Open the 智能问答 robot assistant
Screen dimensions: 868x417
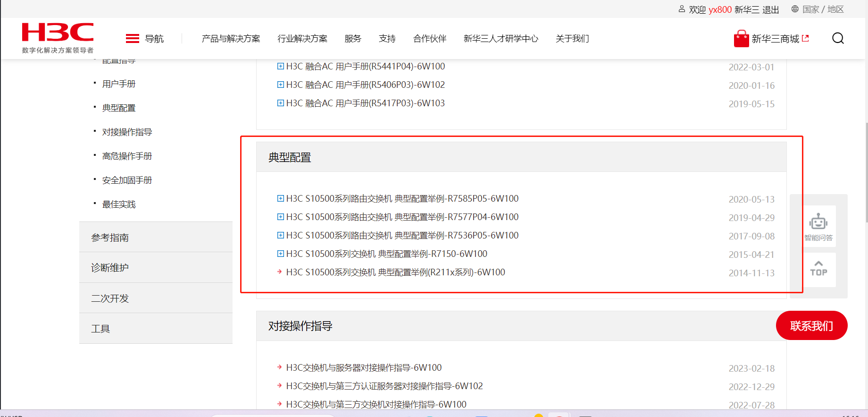(x=818, y=226)
